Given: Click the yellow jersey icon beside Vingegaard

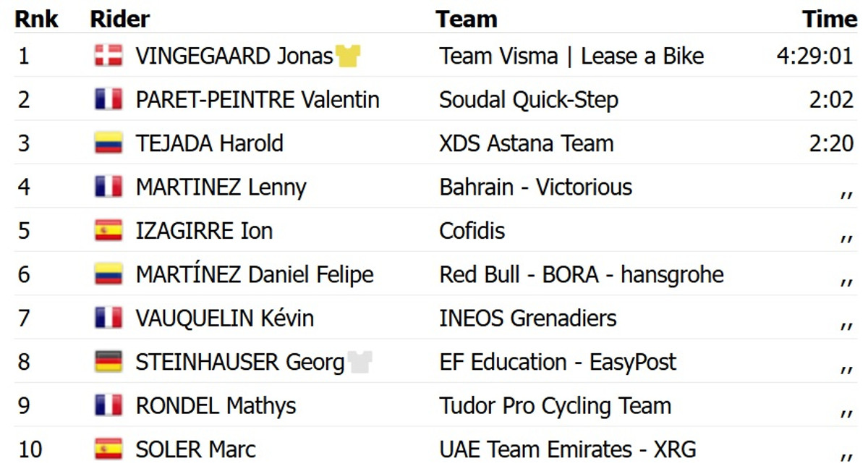Looking at the screenshot, I should pyautogui.click(x=348, y=56).
